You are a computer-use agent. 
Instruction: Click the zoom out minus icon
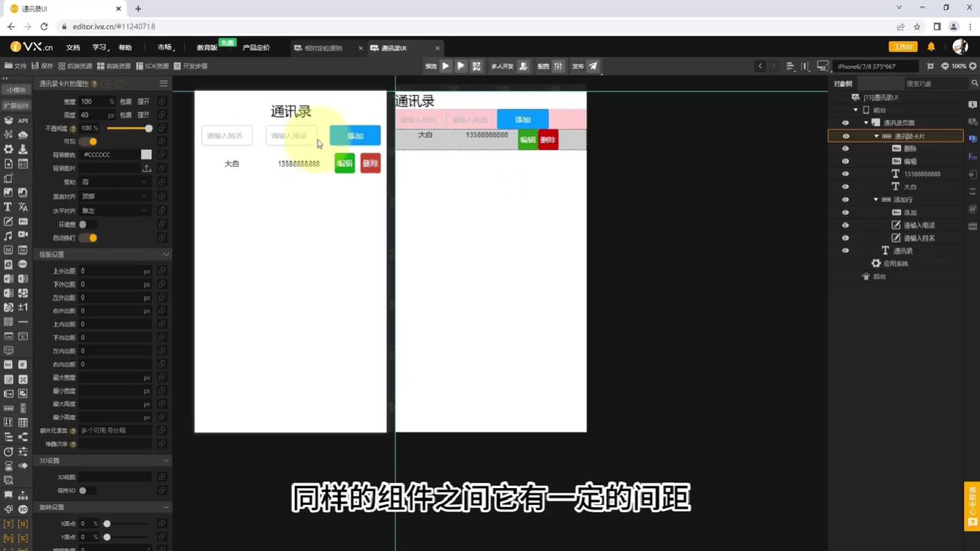click(945, 66)
